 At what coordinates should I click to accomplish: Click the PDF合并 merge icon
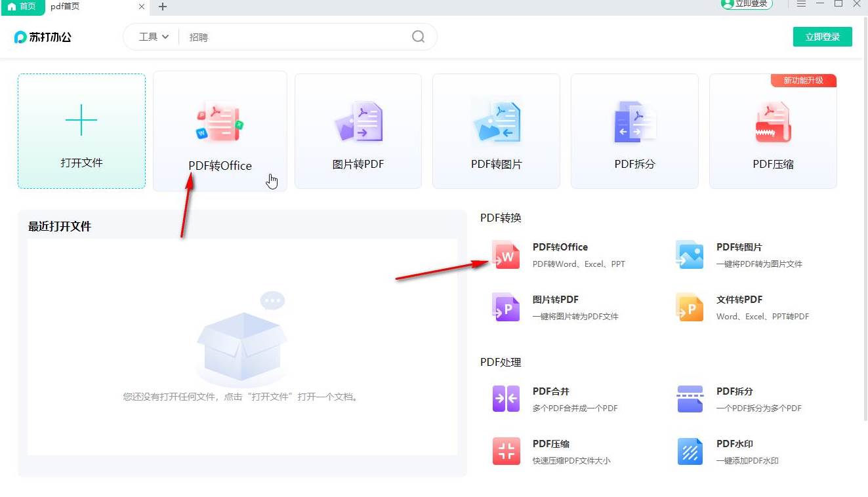(506, 399)
